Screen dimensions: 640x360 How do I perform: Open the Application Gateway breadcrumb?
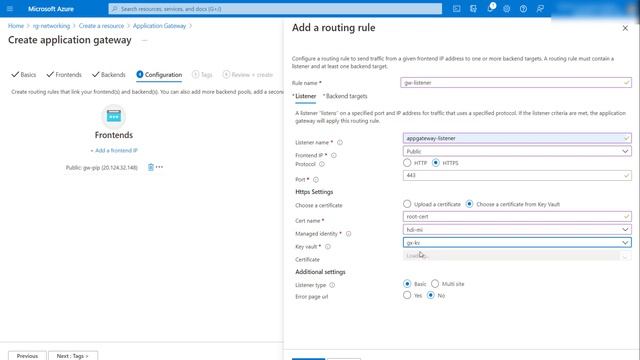tap(159, 26)
